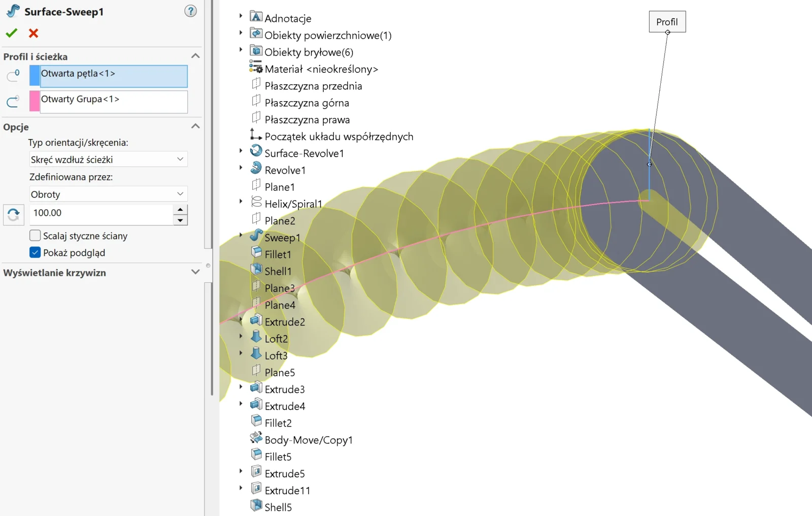This screenshot has height=516, width=812.
Task: Click the Loft2 feature icon
Action: [x=256, y=337]
